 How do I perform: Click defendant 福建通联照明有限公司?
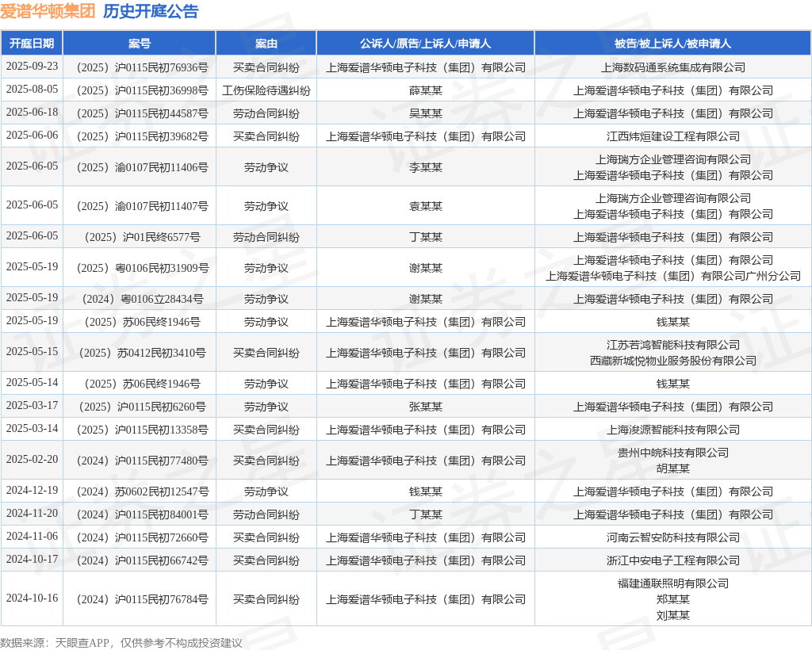pos(672,583)
